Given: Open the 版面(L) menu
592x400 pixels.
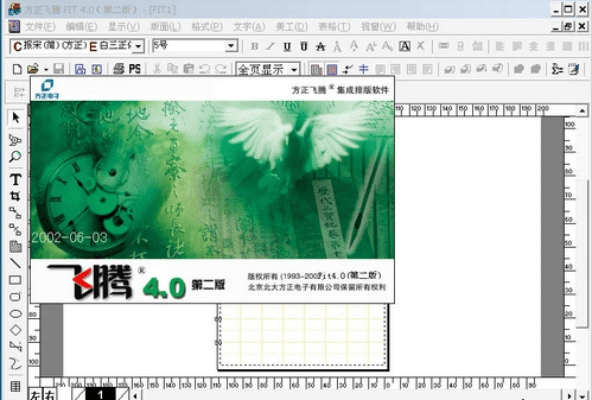Looking at the screenshot, I should coord(165,27).
